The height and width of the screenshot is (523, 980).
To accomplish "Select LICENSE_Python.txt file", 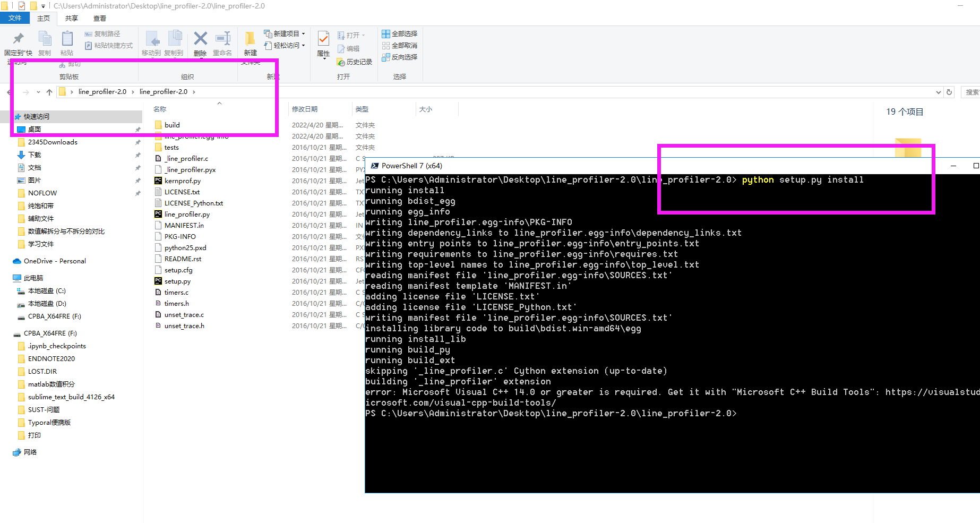I will point(194,203).
